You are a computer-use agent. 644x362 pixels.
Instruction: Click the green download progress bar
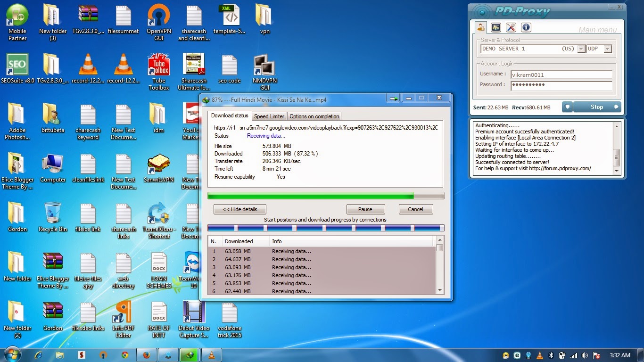coord(326,196)
